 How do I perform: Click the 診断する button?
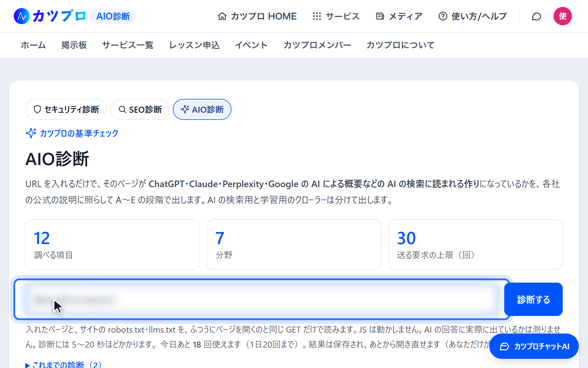pyautogui.click(x=533, y=299)
